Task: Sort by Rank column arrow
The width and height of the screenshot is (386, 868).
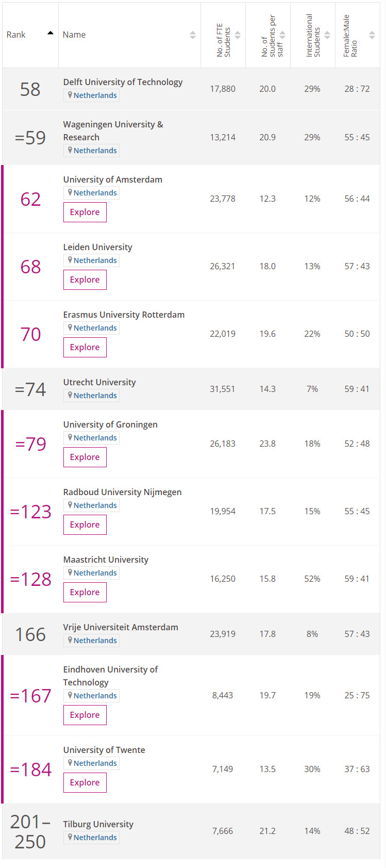Action: pos(50,33)
